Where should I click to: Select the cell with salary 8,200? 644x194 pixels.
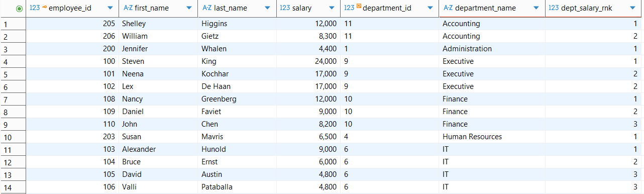point(308,124)
